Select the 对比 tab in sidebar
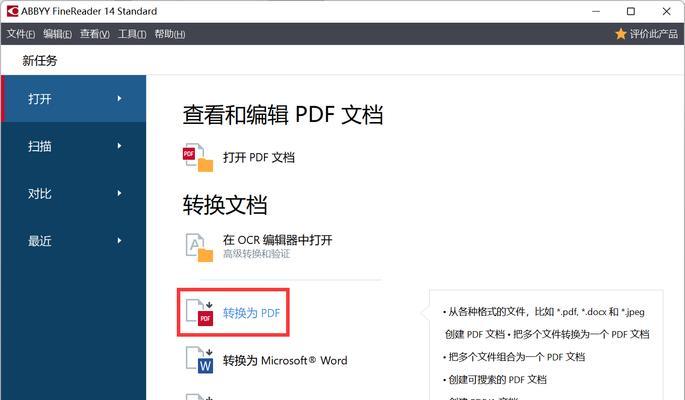685x400 pixels. (x=73, y=193)
